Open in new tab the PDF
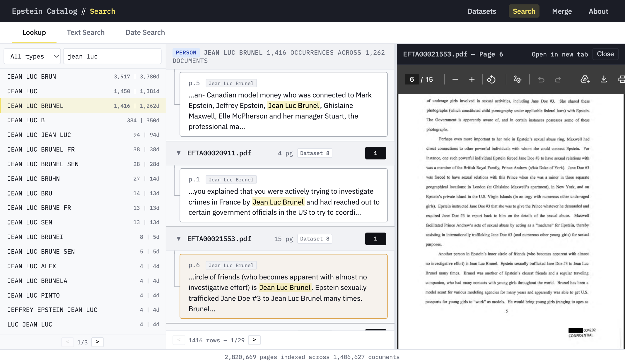625x364 pixels. 559,54
